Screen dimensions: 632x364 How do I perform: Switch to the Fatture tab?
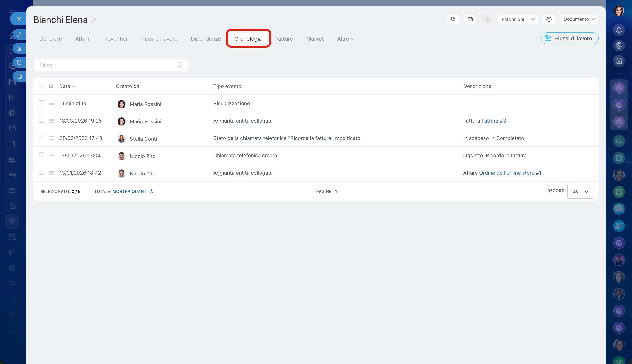coord(284,39)
